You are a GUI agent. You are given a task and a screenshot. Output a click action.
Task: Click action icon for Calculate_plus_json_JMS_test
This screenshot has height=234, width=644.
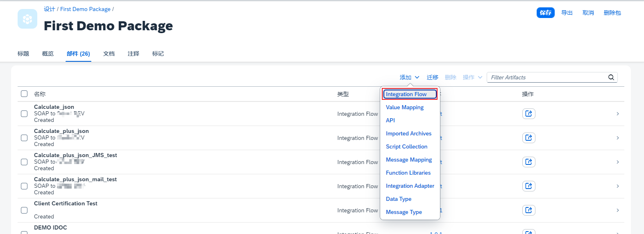tap(528, 162)
